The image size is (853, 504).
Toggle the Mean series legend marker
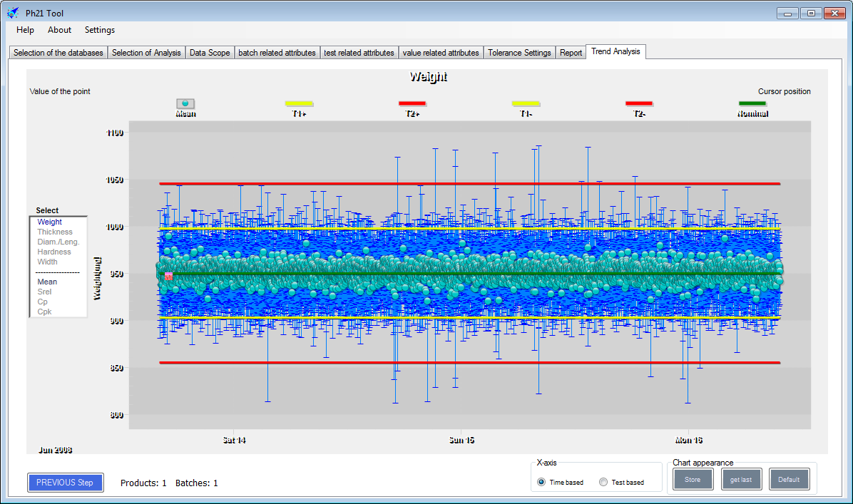pyautogui.click(x=185, y=103)
